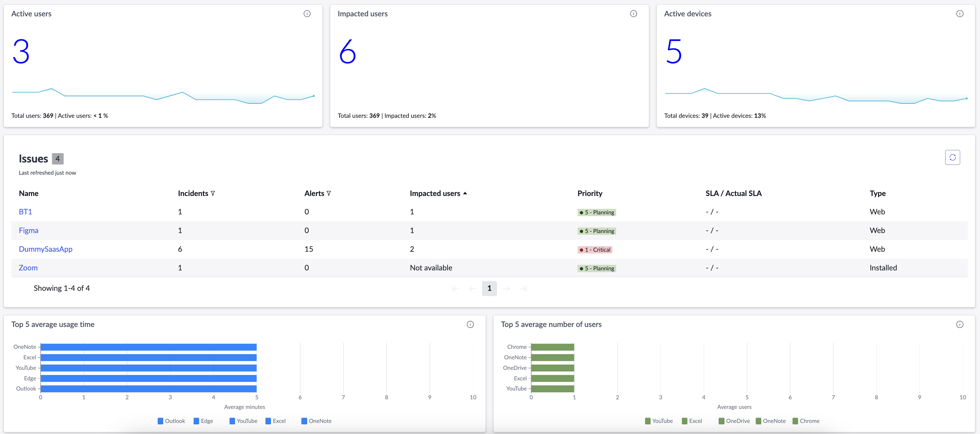The image size is (980, 434).
Task: Click OneDrive legend color swatch
Action: (x=721, y=421)
